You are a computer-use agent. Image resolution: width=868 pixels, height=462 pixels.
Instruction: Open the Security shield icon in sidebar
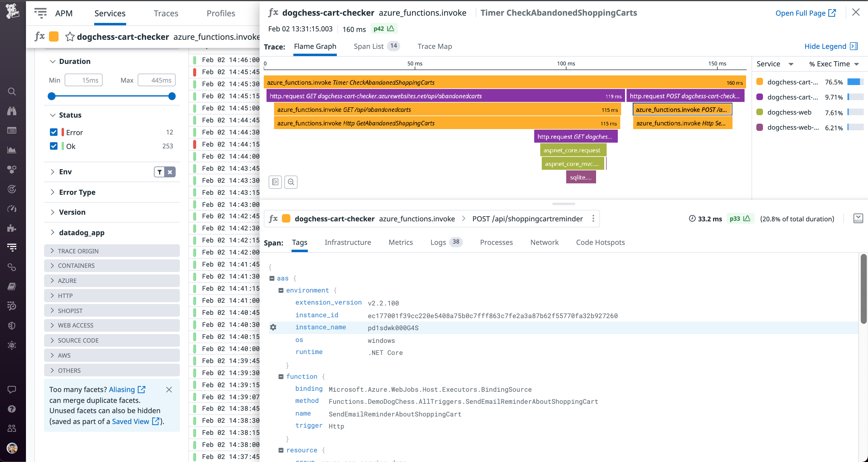tap(12, 325)
